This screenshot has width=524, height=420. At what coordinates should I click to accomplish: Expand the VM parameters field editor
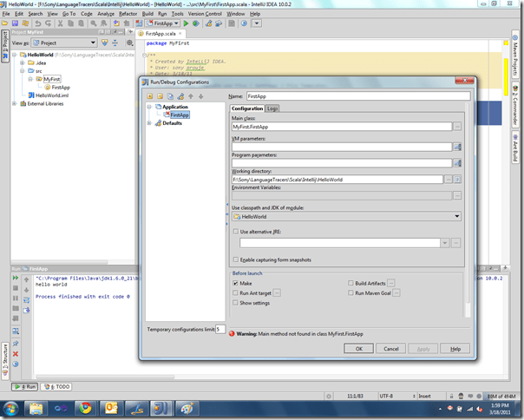click(x=457, y=146)
